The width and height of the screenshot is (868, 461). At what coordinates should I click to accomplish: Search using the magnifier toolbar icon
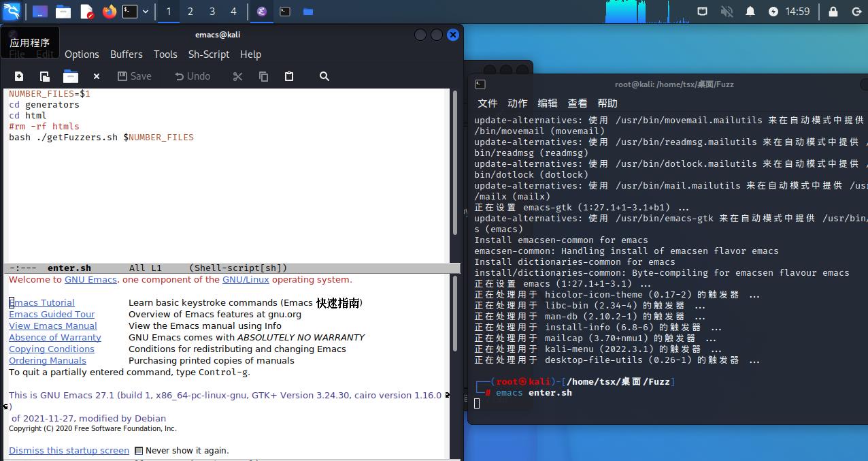pos(324,76)
